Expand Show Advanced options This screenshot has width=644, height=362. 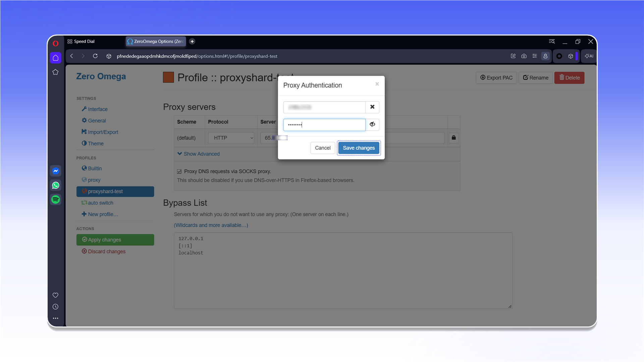coord(199,154)
